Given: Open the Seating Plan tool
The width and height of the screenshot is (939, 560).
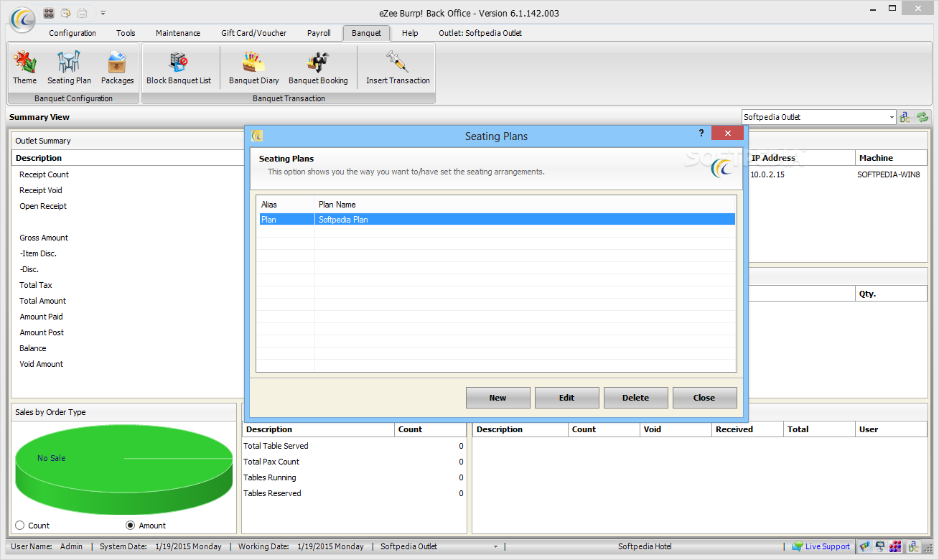Looking at the screenshot, I should click(x=69, y=68).
